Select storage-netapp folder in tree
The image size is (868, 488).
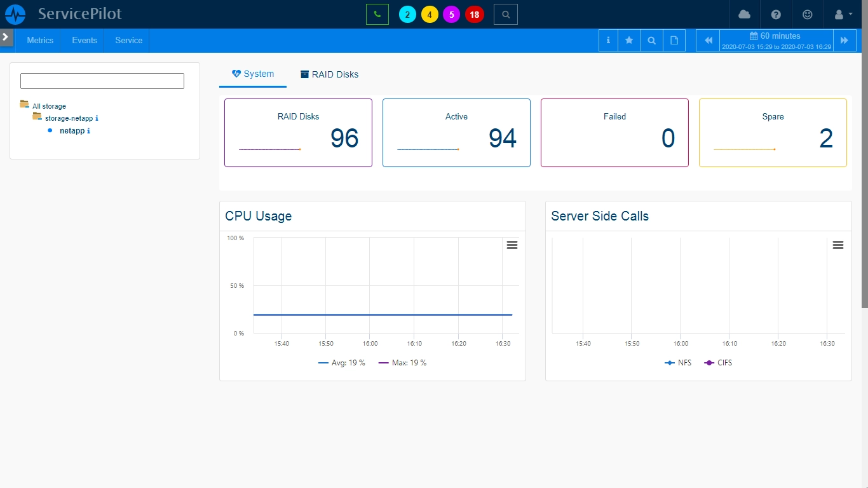(69, 118)
